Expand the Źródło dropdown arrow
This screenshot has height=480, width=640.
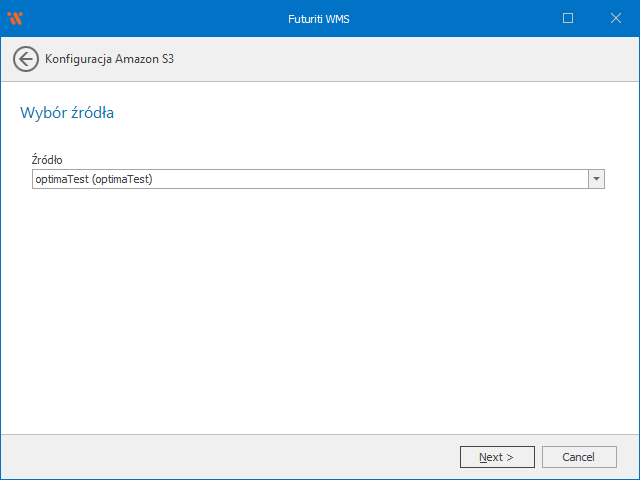point(596,179)
